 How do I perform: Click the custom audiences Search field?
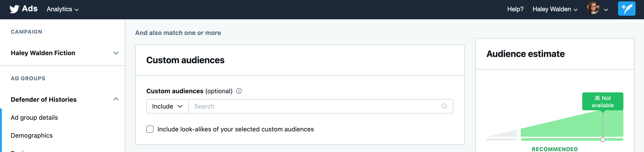(x=315, y=106)
